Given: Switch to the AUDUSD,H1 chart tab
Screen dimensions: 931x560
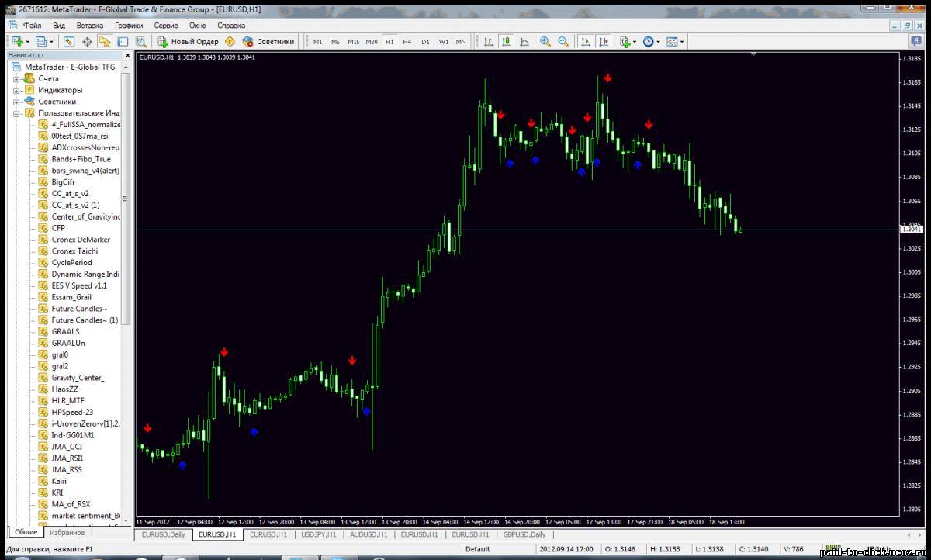Looking at the screenshot, I should pyautogui.click(x=370, y=534).
